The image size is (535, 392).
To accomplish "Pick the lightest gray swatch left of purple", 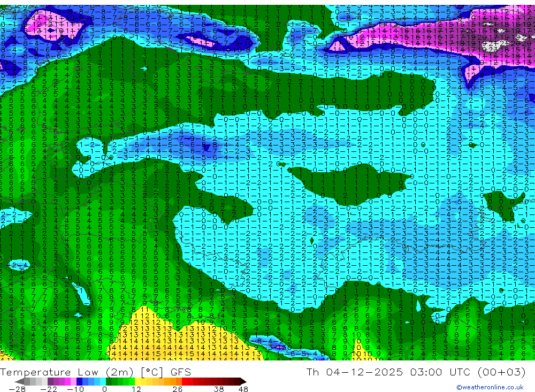I will 45,382.
